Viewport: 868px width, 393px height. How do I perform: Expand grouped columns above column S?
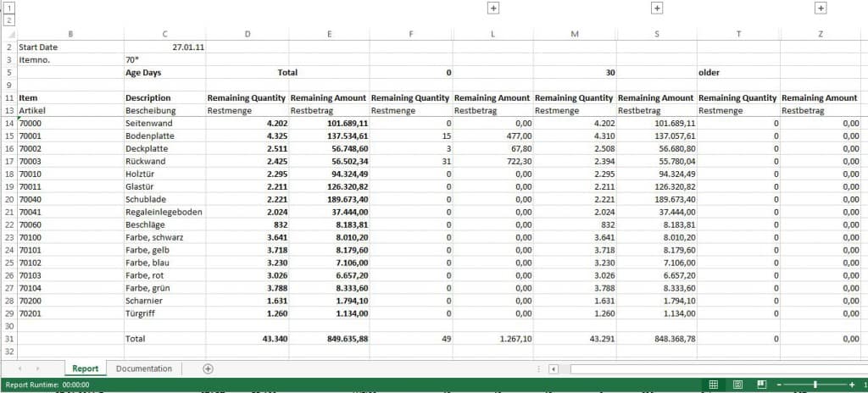coord(656,8)
